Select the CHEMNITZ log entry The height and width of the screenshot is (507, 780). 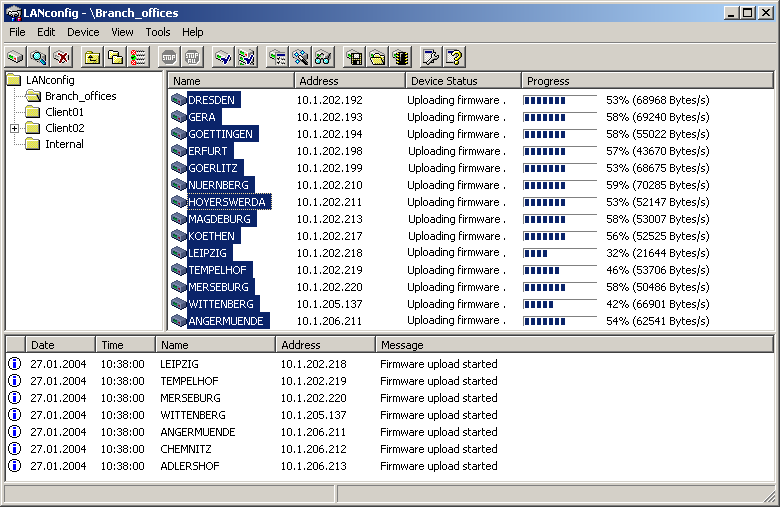click(185, 449)
